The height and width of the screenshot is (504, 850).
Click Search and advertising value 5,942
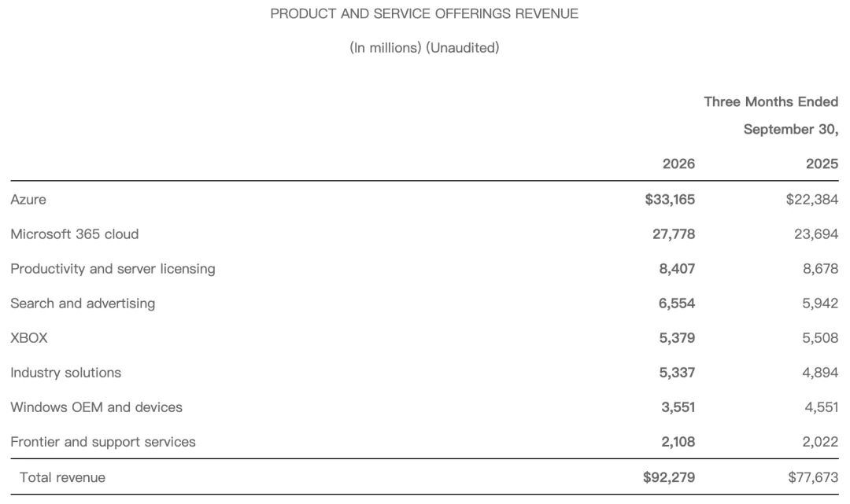[x=820, y=304]
